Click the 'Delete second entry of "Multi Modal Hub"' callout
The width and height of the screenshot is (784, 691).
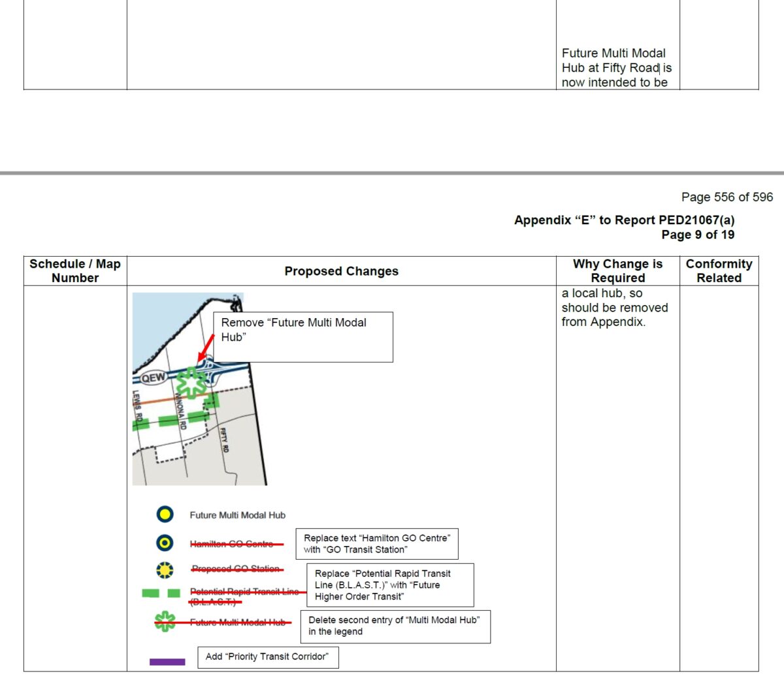[x=395, y=626]
